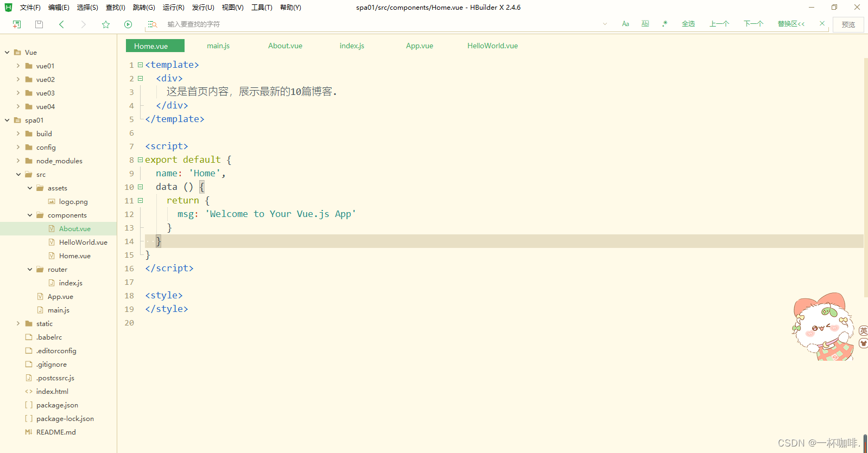Open the 工具(T) menu

click(x=262, y=8)
